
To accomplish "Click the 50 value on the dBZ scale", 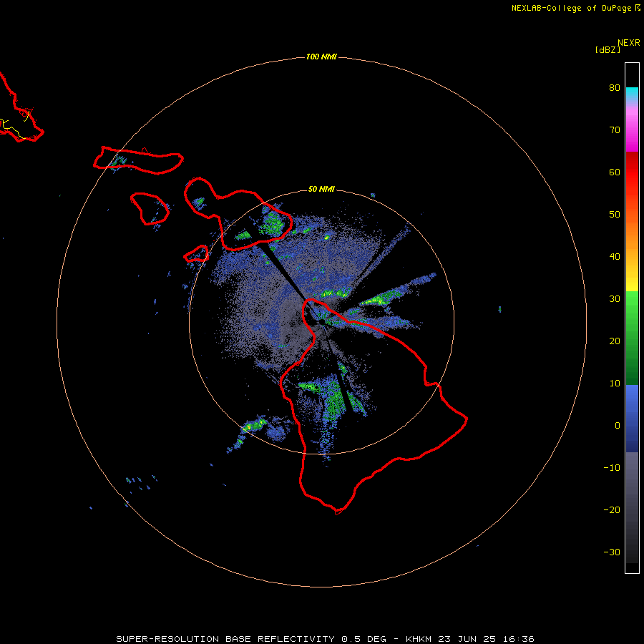I will [x=615, y=215].
